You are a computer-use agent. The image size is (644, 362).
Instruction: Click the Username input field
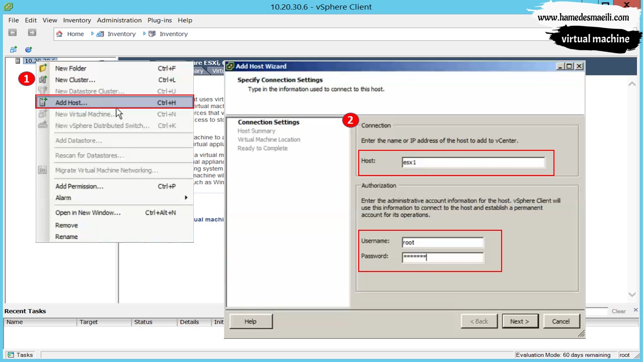click(x=443, y=242)
